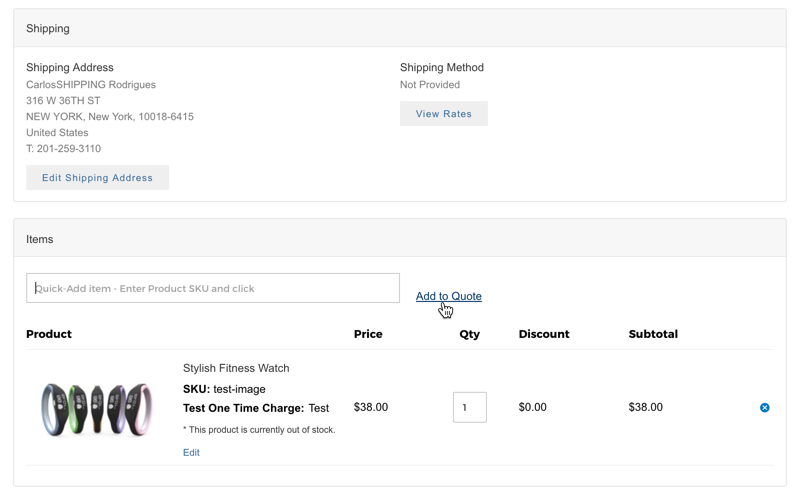Image resolution: width=806 pixels, height=497 pixels.
Task: Click the Subtotal column header
Action: (x=653, y=334)
